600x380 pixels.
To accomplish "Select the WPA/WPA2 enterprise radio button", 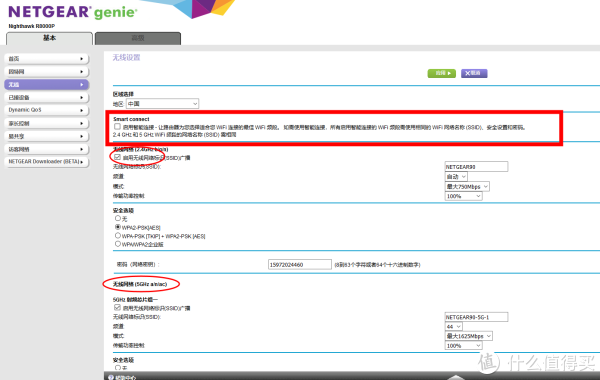I will click(x=118, y=244).
